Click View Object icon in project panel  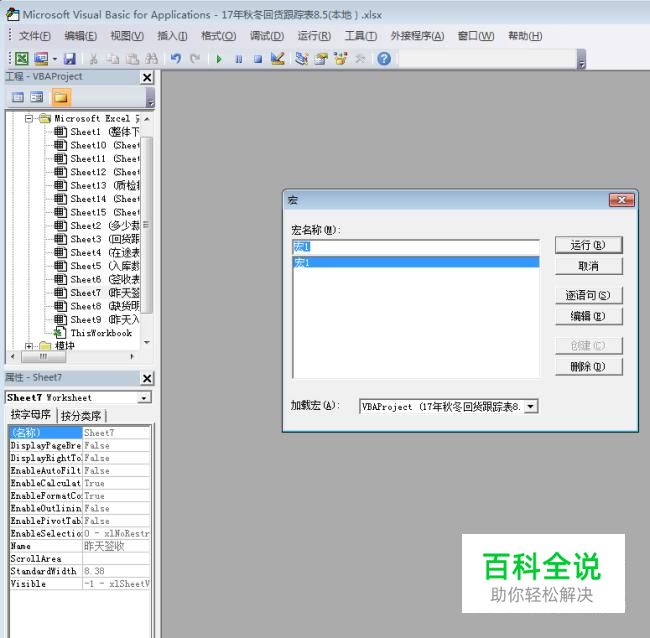tap(37, 97)
